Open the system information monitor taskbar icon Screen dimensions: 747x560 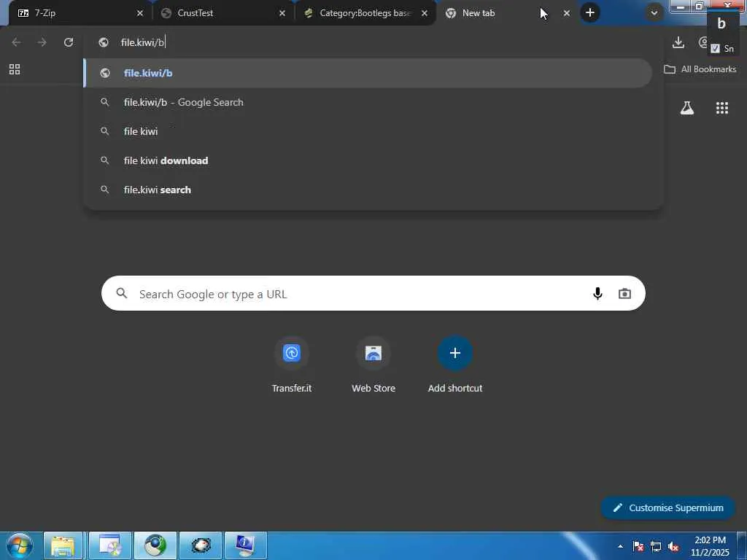pyautogui.click(x=246, y=545)
